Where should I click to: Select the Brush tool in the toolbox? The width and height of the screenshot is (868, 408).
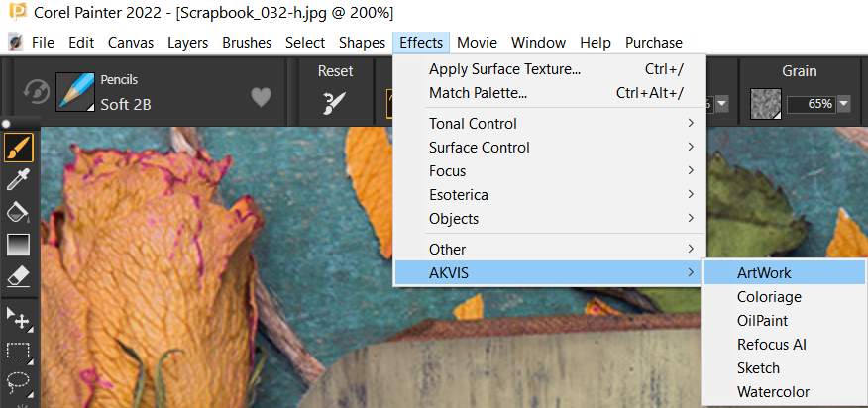coord(18,148)
